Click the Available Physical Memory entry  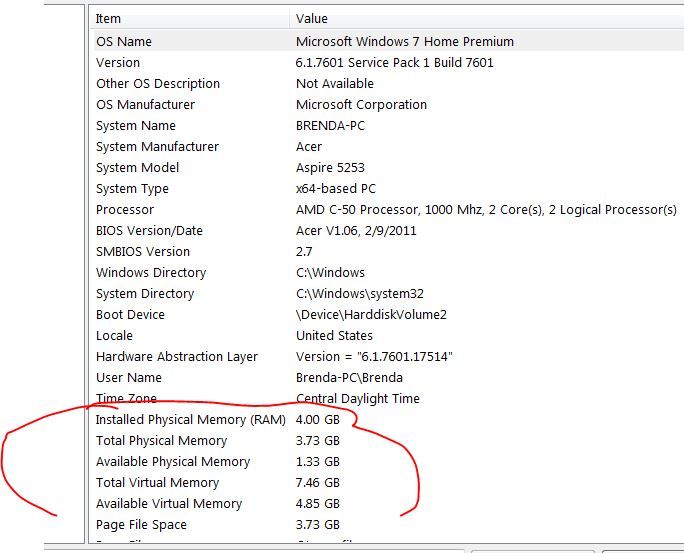point(172,462)
